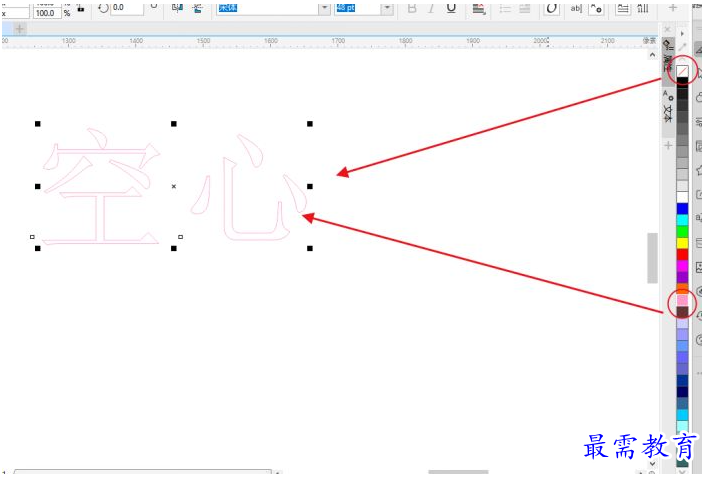This screenshot has width=705, height=478.
Task: Click the mirror vertically icon
Action: point(197,8)
